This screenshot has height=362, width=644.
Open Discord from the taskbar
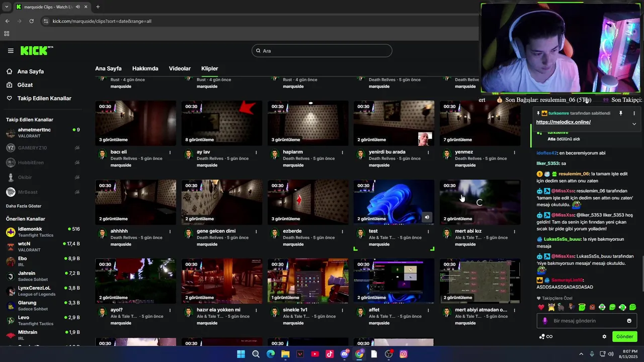click(345, 354)
